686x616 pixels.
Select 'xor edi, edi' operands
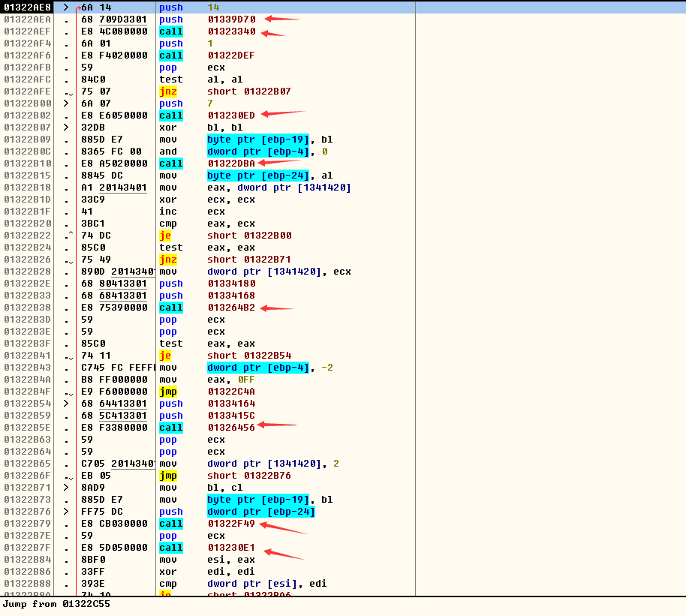click(231, 572)
